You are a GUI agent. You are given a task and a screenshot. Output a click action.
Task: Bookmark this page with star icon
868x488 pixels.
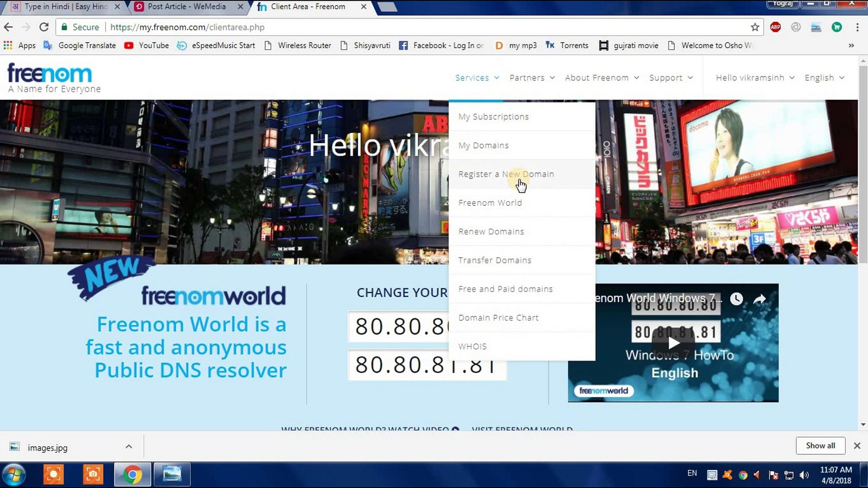755,27
